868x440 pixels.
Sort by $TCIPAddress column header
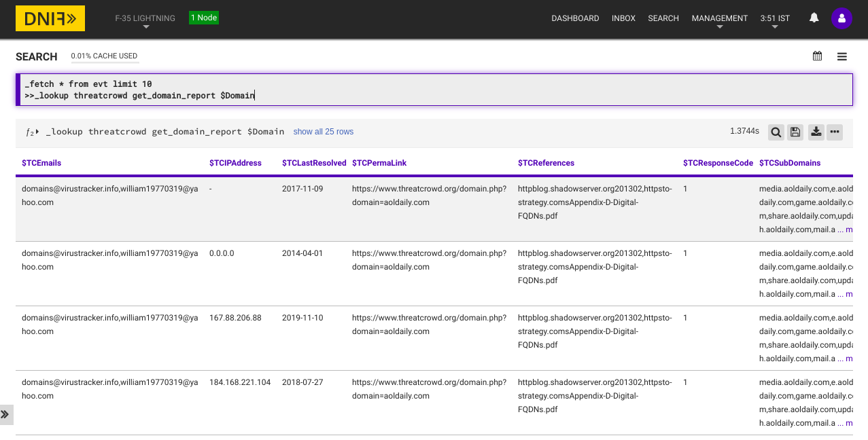[235, 163]
